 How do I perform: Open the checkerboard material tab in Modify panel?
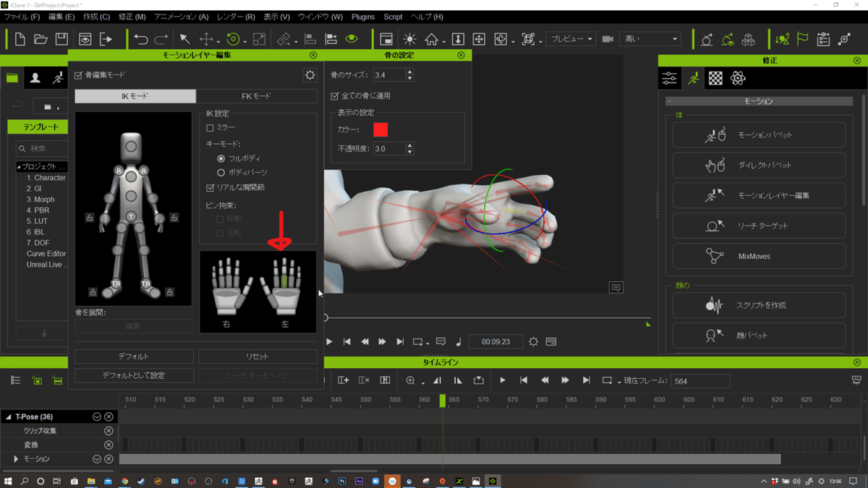click(x=715, y=78)
